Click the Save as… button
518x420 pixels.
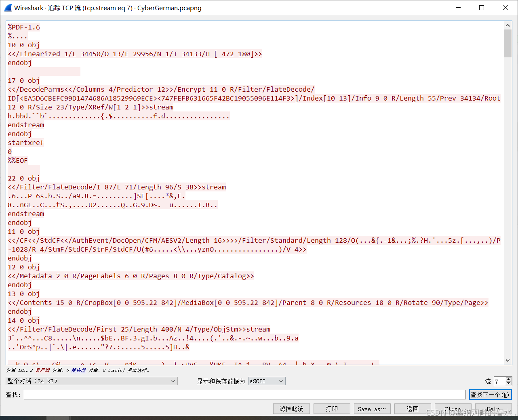click(x=372, y=409)
